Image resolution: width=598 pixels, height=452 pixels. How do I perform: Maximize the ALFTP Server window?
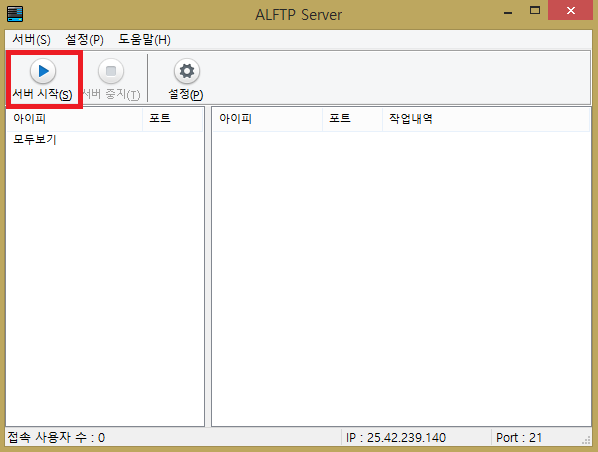(x=535, y=11)
